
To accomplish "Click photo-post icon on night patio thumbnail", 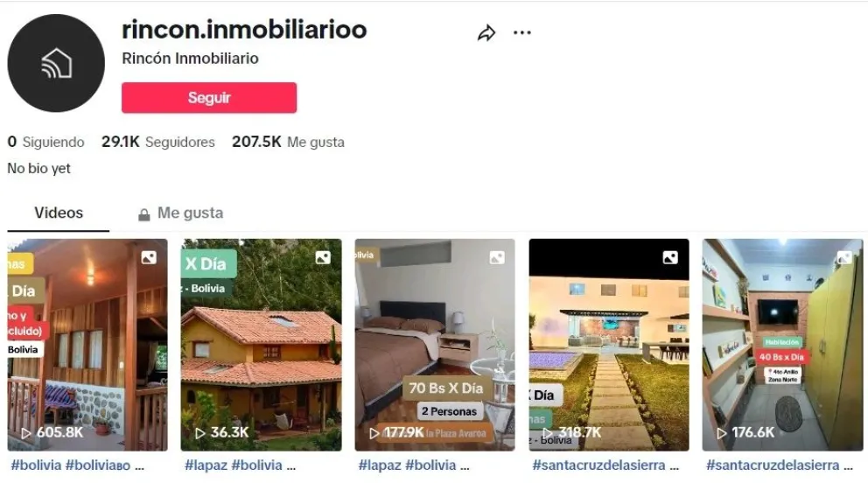I will click(x=670, y=257).
